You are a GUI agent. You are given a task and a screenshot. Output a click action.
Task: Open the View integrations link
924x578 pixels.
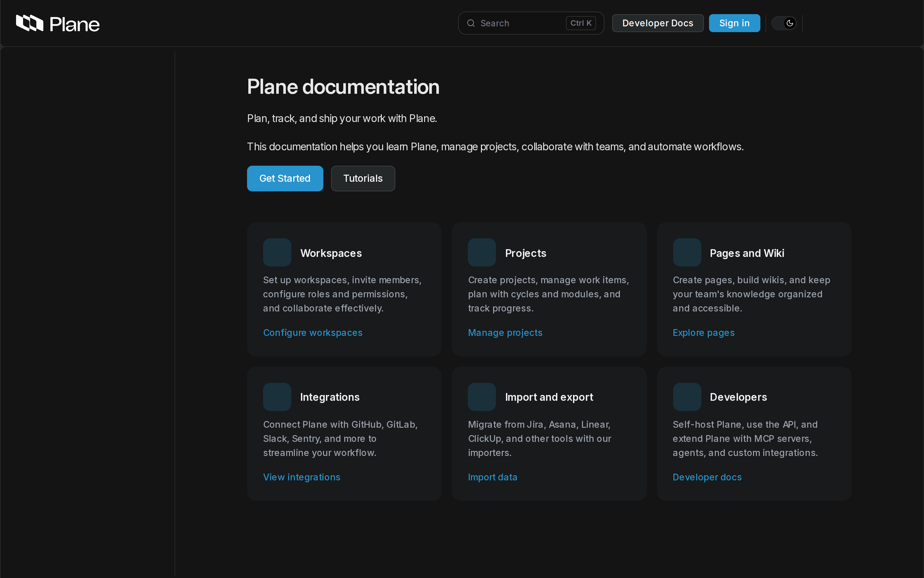302,477
